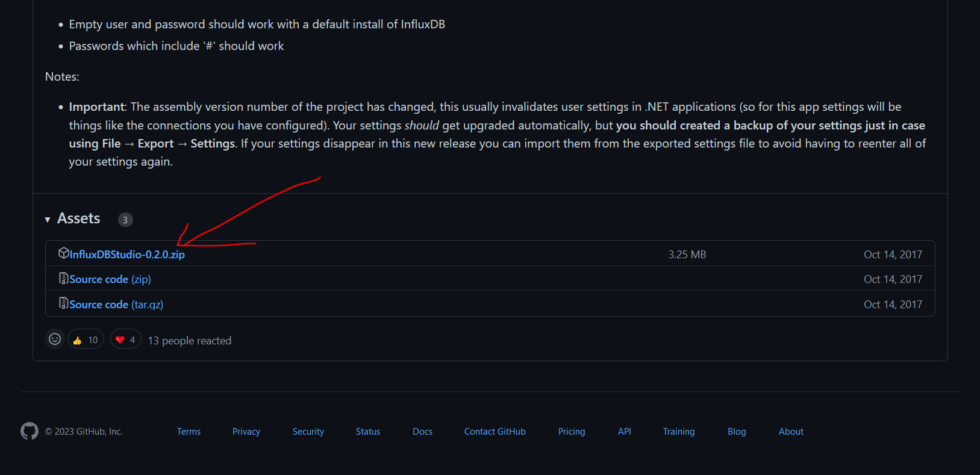
Task: Open the API footer link
Action: (625, 432)
